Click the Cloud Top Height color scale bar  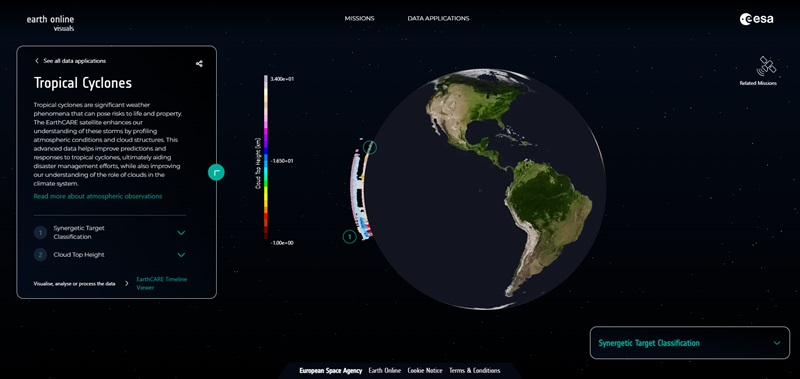click(266, 157)
